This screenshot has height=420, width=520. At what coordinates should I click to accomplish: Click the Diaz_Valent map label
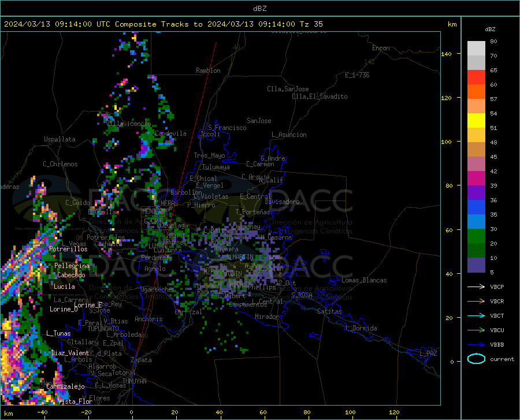70,353
